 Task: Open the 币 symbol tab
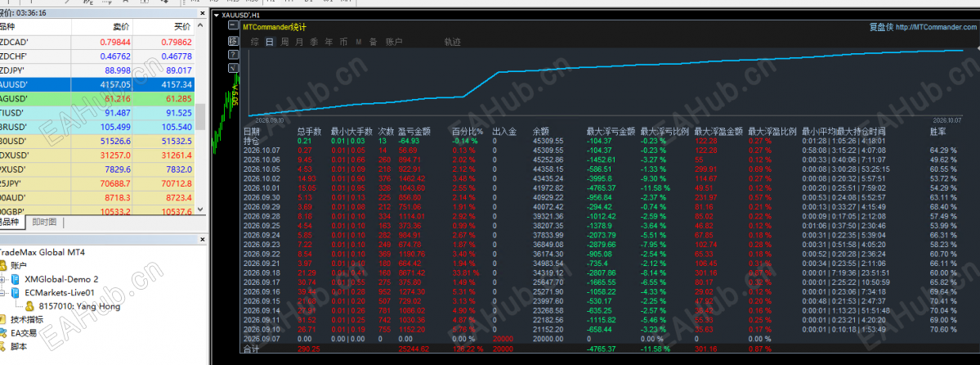(x=344, y=42)
